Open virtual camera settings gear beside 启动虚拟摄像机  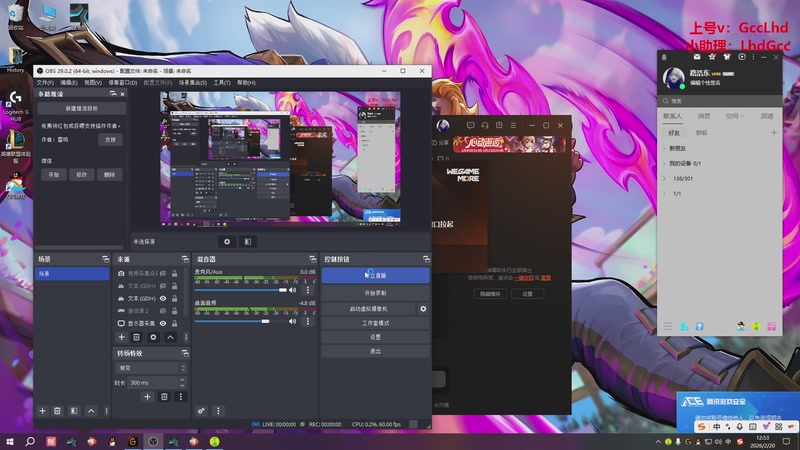coord(423,309)
